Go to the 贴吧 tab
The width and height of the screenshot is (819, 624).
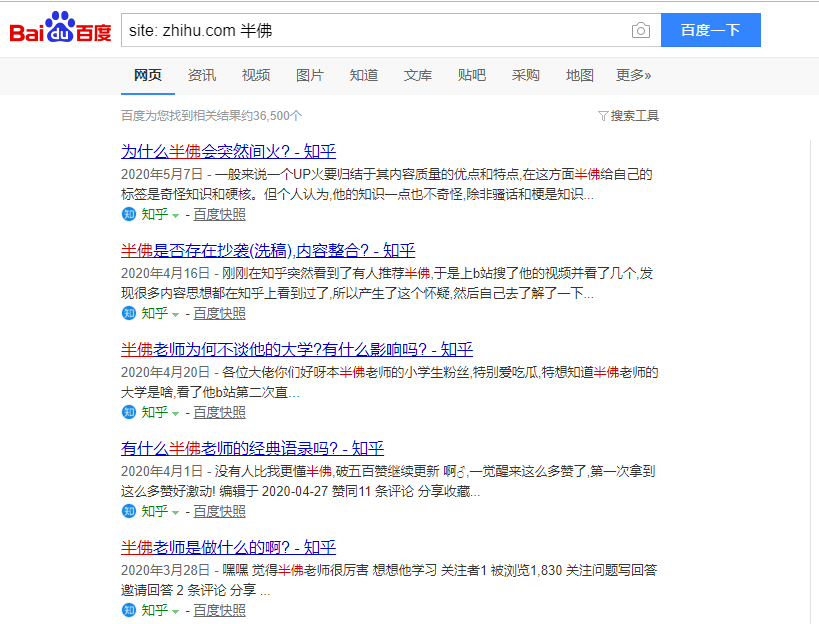click(472, 75)
